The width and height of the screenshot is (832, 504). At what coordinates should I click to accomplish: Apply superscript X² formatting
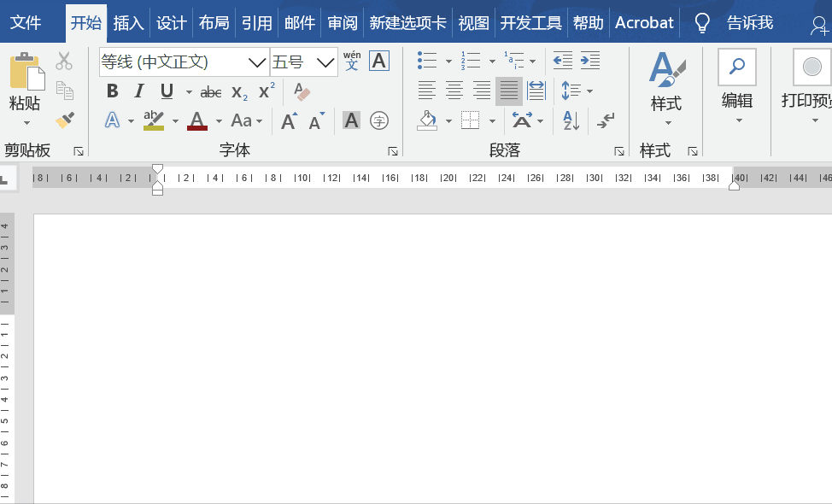click(x=267, y=91)
